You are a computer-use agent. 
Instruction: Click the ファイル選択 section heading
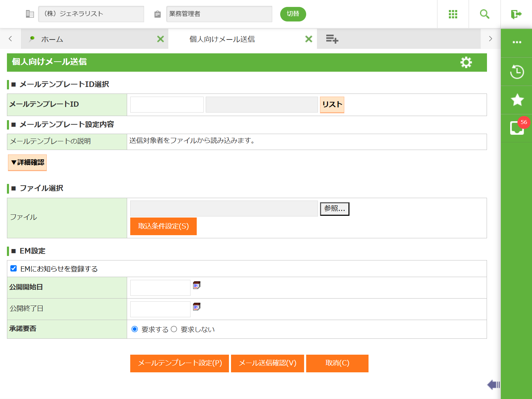coord(41,188)
